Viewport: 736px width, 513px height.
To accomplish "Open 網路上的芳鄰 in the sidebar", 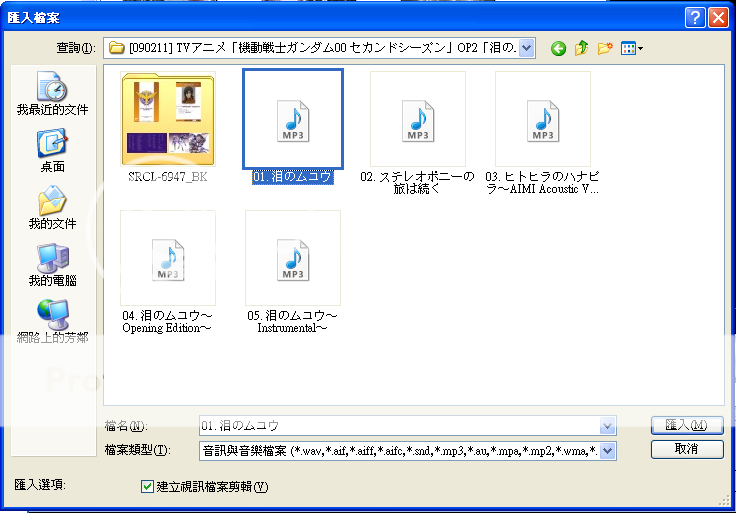I will click(53, 321).
